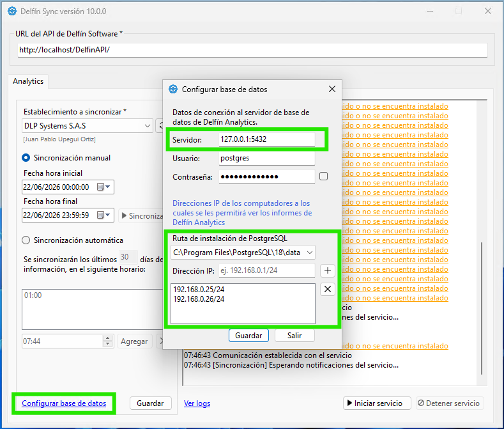Minimize the Delfín Sync window
The image size is (504, 429).
tap(430, 12)
